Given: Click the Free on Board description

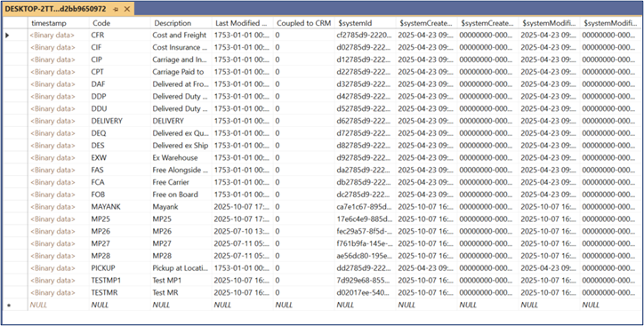Looking at the screenshot, I should (181, 195).
